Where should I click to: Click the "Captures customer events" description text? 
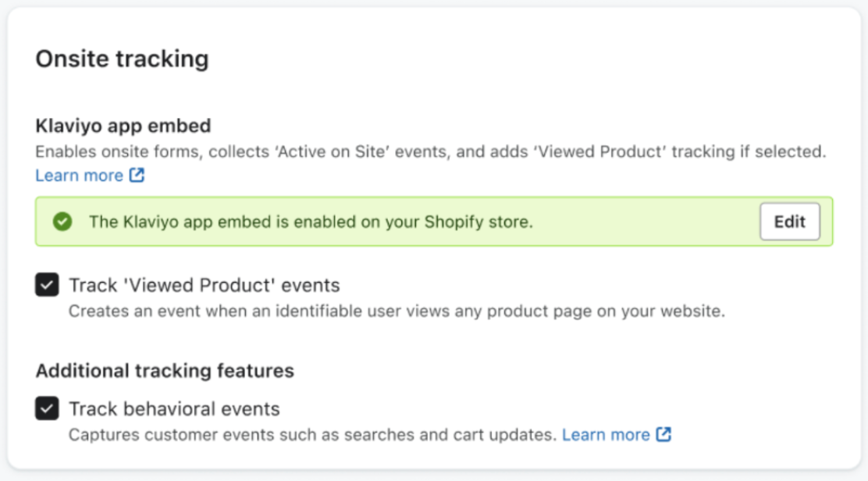(x=312, y=434)
